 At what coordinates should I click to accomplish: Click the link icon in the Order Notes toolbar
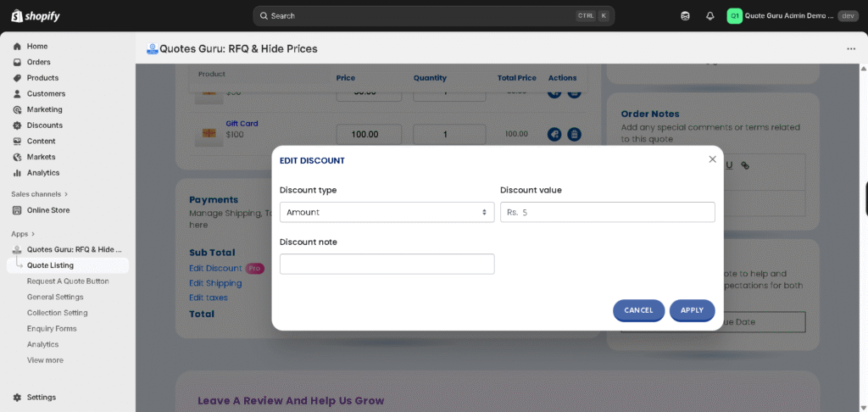(x=745, y=165)
